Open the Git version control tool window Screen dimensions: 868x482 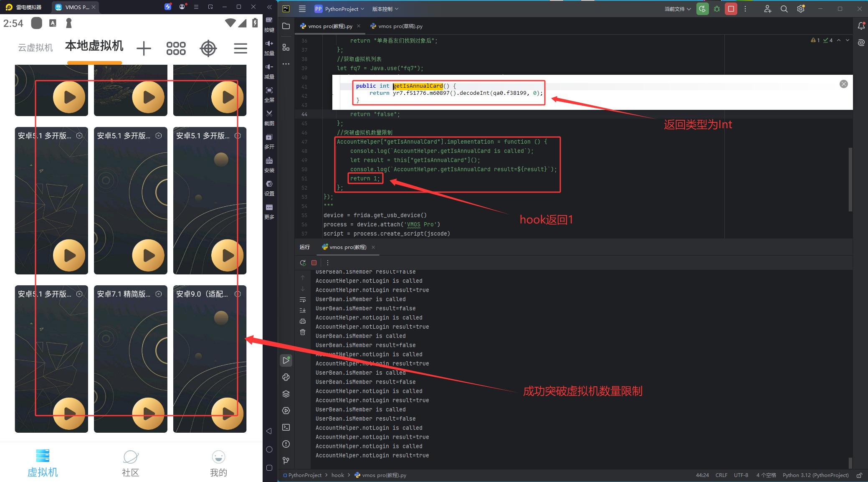coord(286,460)
